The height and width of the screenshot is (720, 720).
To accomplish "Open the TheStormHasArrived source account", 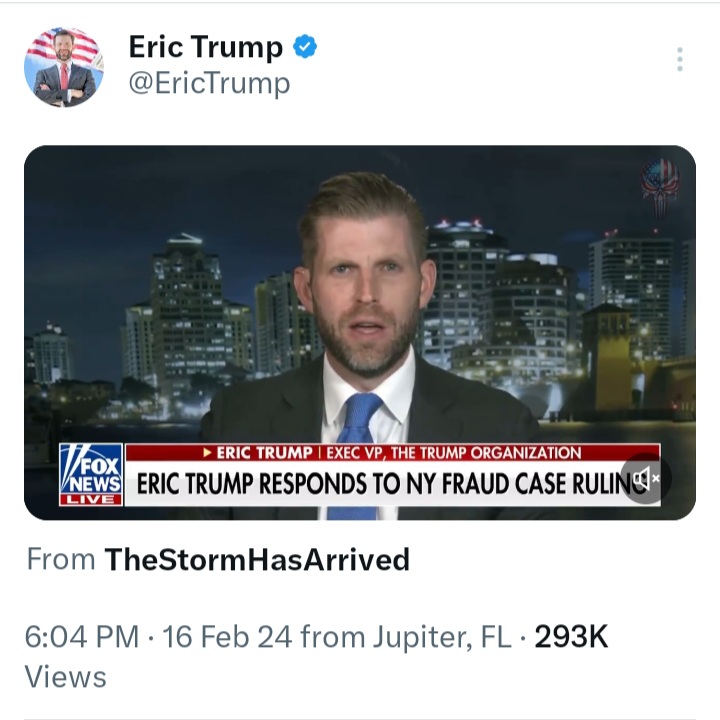I will [x=257, y=559].
